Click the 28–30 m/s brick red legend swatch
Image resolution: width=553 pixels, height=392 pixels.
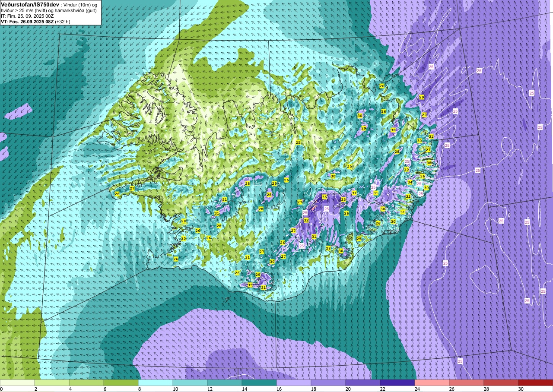click(501, 383)
